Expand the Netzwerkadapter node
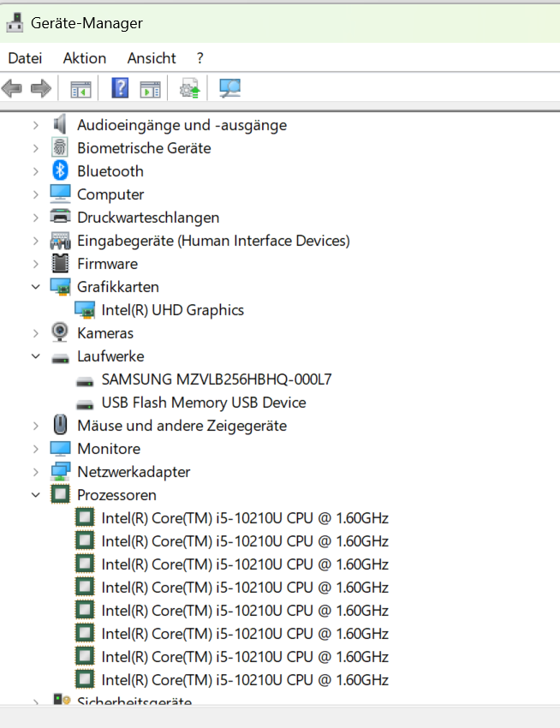The image size is (560, 728). click(36, 472)
